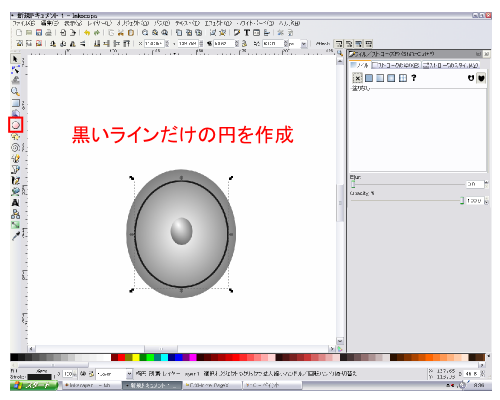Choose the Linear gradient fill option
Viewport: 500px width, 400px height.
coord(380,78)
